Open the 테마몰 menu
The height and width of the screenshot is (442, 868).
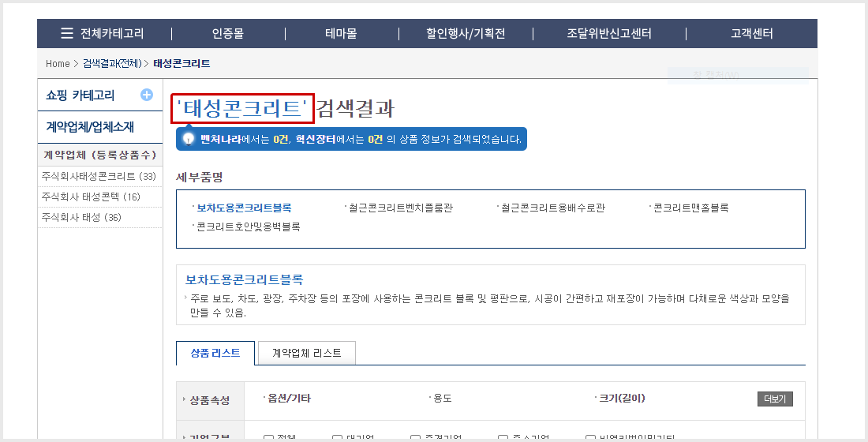(341, 33)
